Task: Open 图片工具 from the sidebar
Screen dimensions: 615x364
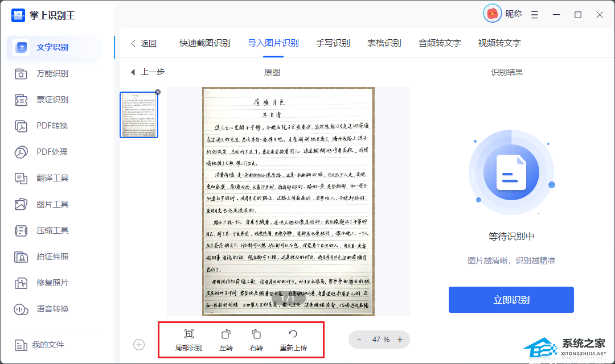Action: click(x=52, y=205)
